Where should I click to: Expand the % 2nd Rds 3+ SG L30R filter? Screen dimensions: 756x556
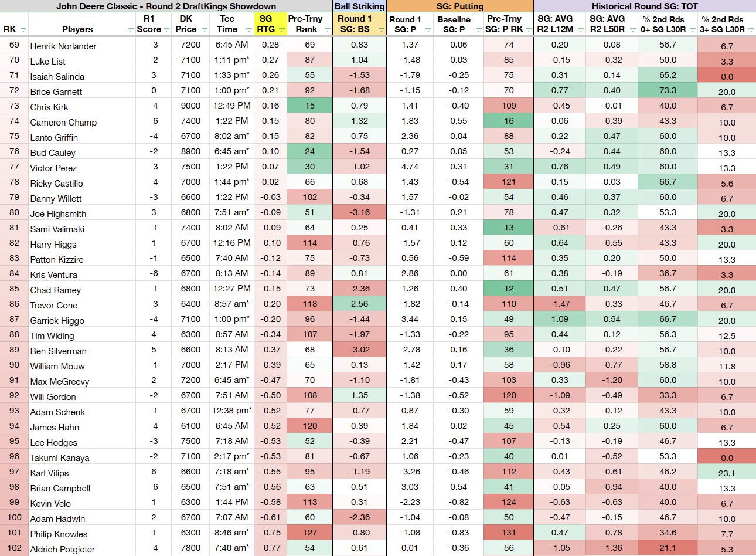[x=751, y=30]
